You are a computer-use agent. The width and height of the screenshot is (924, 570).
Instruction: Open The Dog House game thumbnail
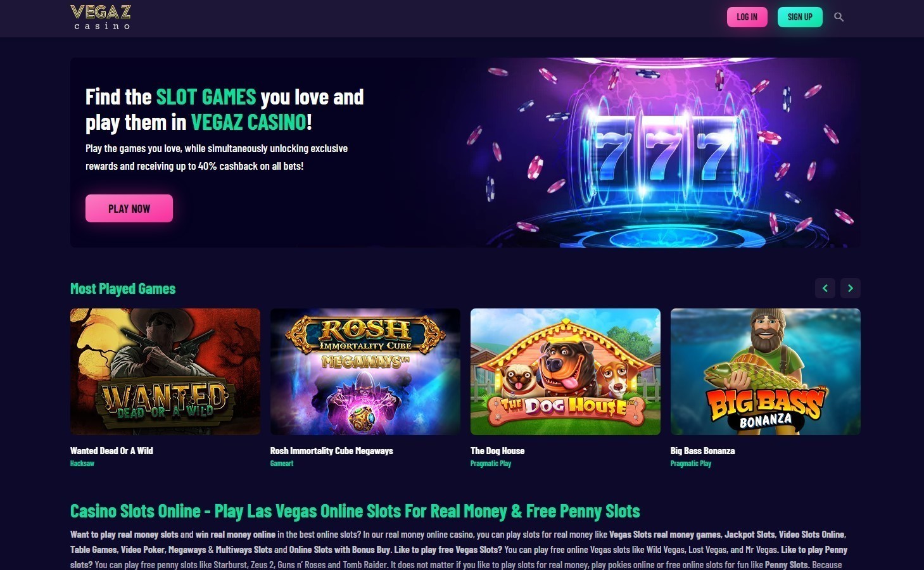566,372
